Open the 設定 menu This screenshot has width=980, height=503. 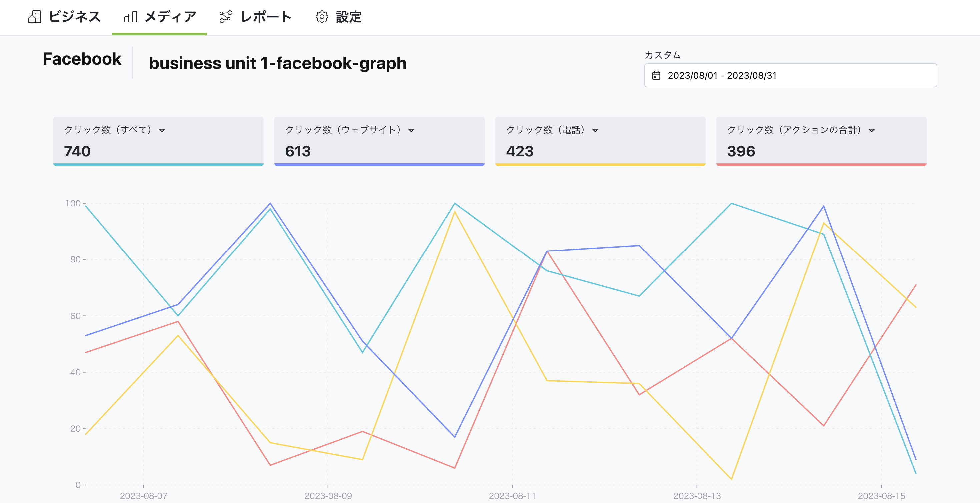pyautogui.click(x=348, y=17)
